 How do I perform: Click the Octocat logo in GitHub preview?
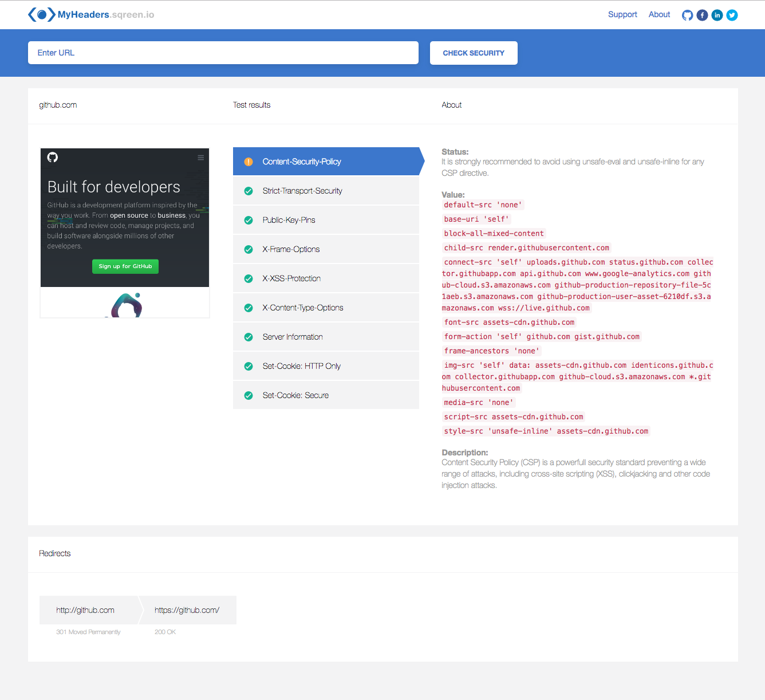[x=53, y=158]
